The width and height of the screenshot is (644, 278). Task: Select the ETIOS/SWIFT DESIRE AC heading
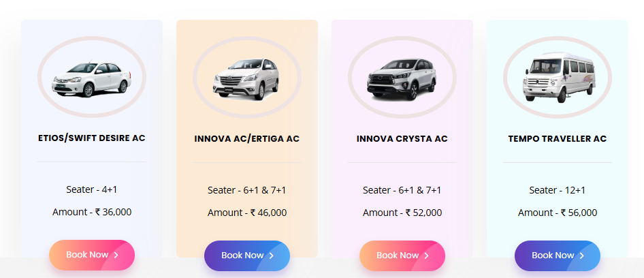pyautogui.click(x=92, y=138)
